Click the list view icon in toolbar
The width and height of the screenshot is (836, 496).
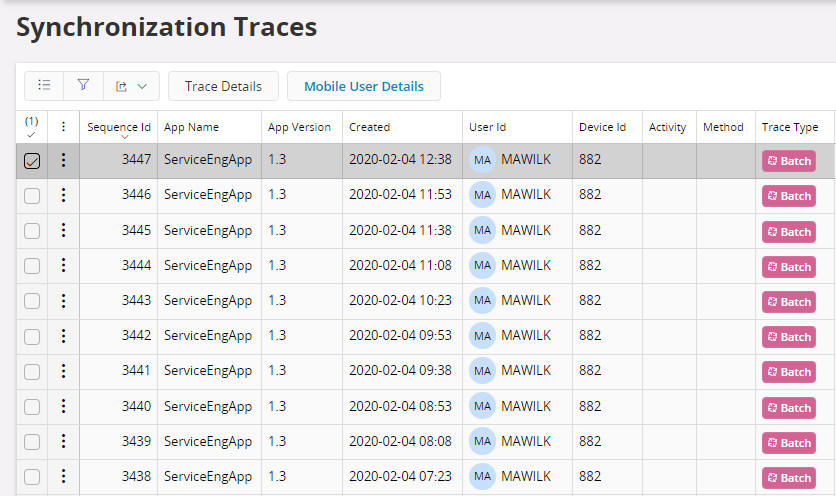tap(44, 86)
